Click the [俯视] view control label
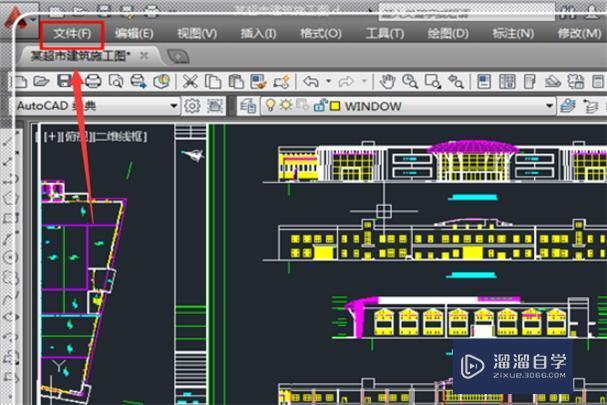607x405 pixels. tap(77, 136)
